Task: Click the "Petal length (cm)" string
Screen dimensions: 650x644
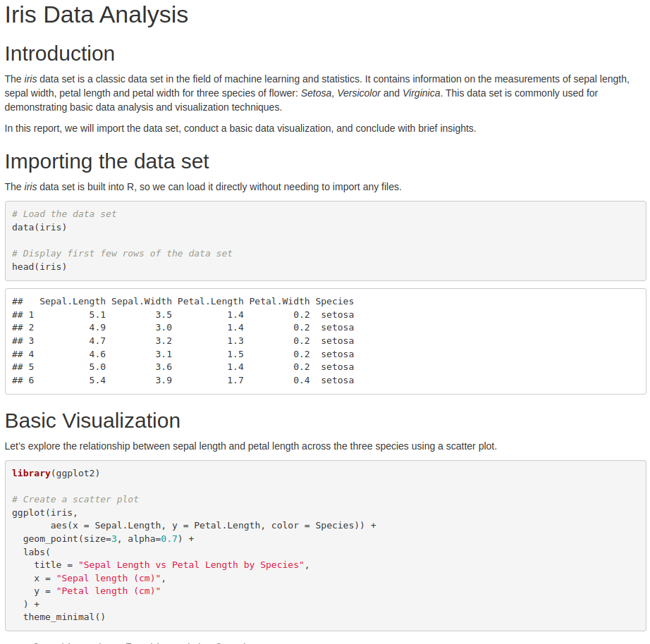Action: (x=109, y=591)
